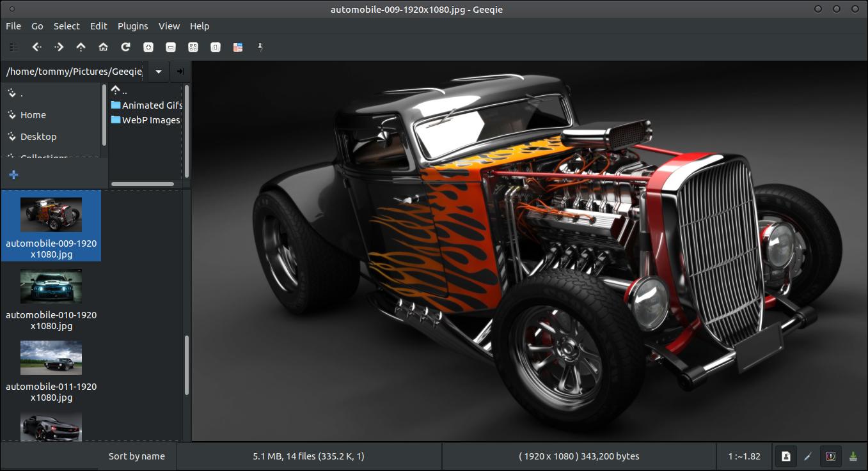Viewport: 868px width, 471px height.
Task: Open the Help menu
Action: [x=200, y=26]
